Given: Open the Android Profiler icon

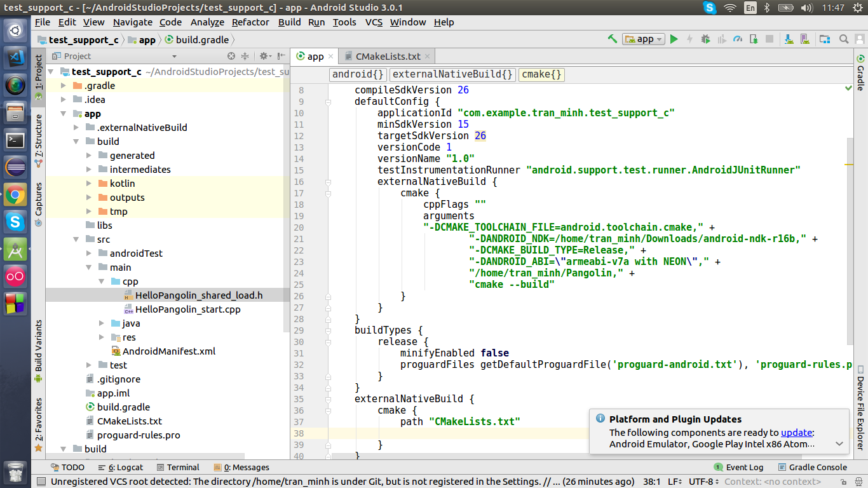Looking at the screenshot, I should [737, 39].
